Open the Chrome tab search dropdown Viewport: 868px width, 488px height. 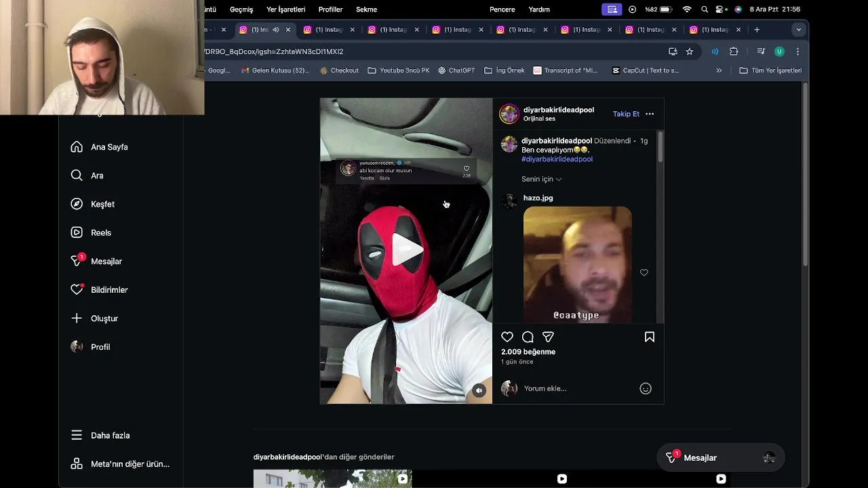pos(798,30)
